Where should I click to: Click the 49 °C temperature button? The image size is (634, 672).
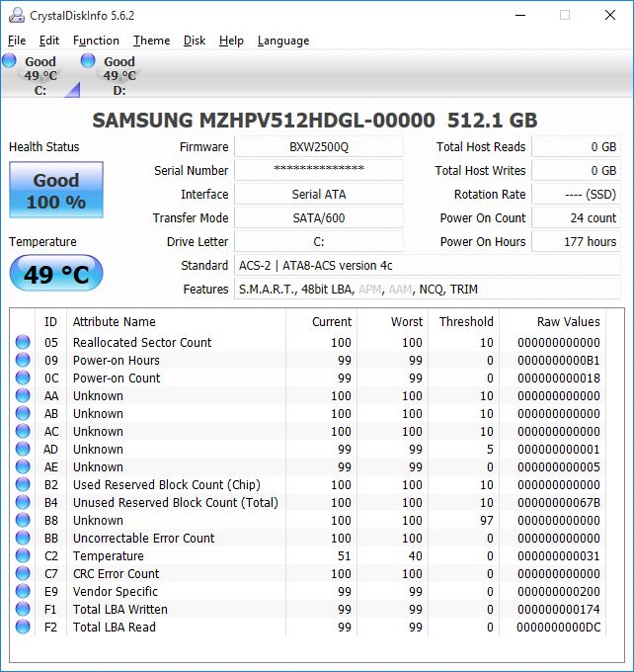[56, 273]
